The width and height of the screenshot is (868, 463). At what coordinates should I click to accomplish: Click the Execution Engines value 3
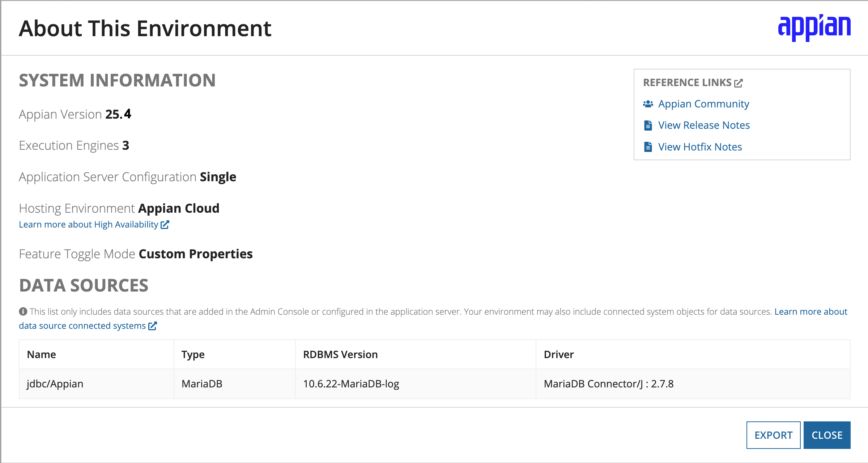tap(125, 145)
